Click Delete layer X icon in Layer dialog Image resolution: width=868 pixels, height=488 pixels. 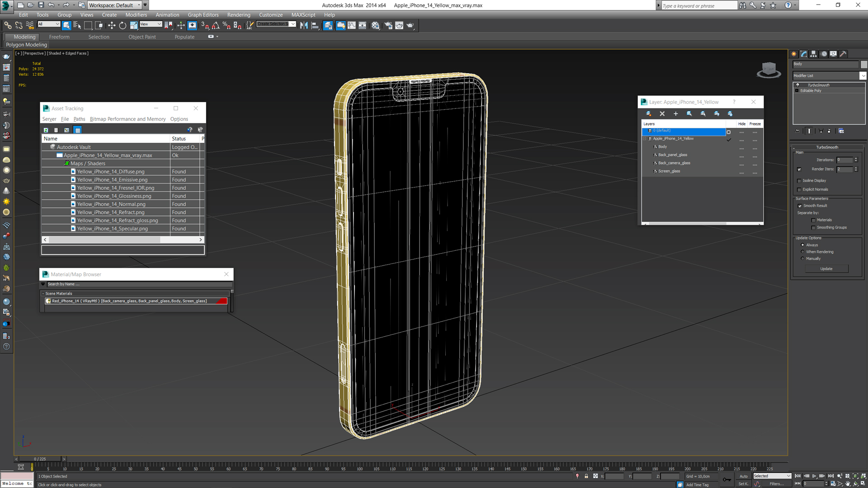662,113
